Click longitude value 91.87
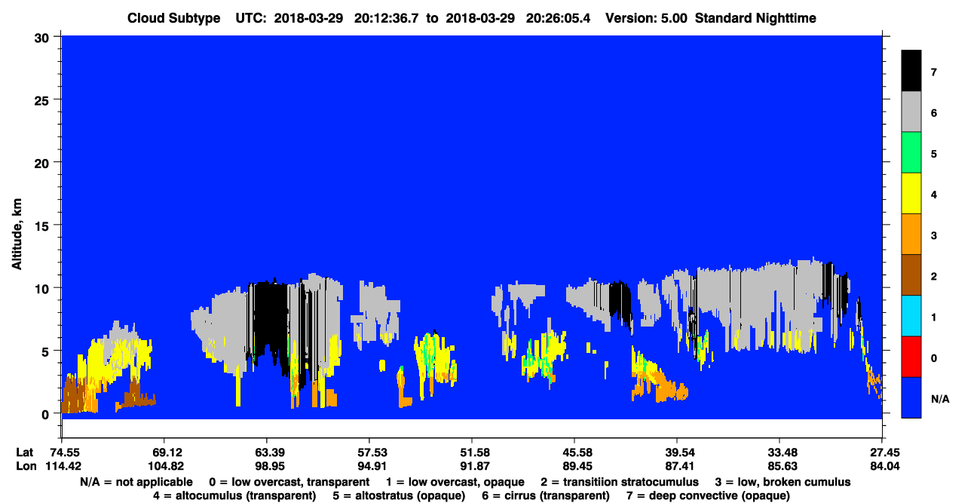 coord(472,466)
